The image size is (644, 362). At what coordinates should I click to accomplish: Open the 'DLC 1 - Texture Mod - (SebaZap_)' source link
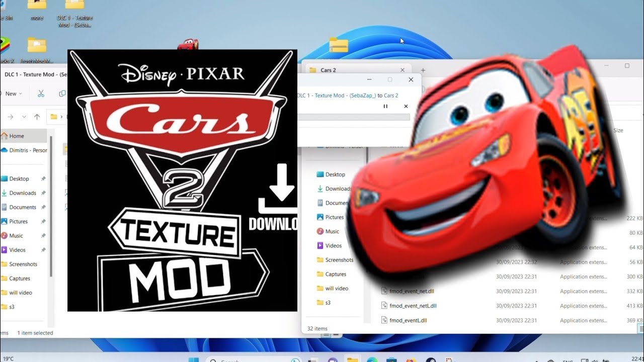coord(337,96)
